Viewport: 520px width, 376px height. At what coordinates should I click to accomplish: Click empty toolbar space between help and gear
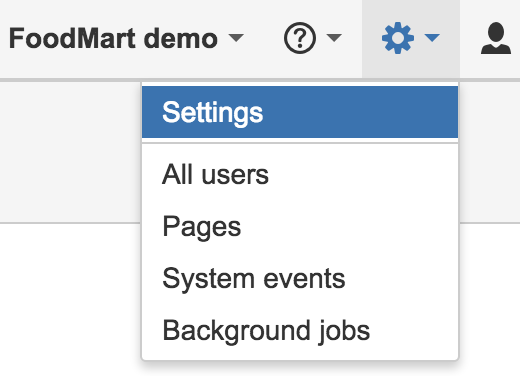353,38
